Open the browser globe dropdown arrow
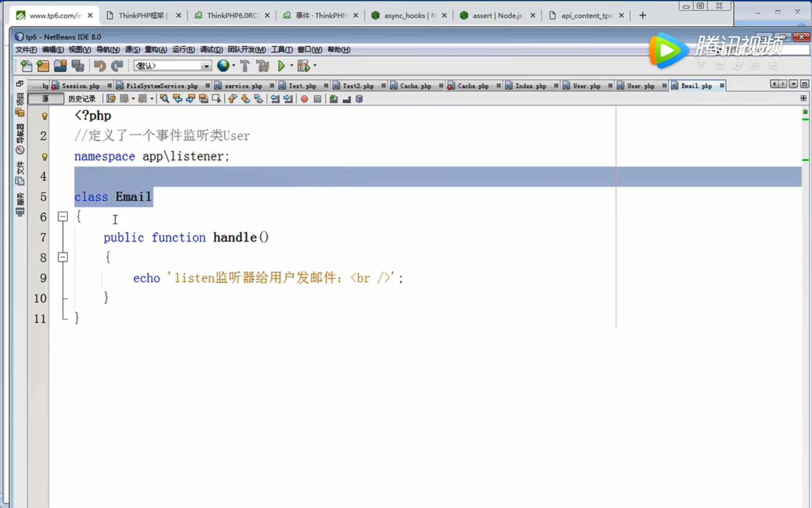This screenshot has width=812, height=508. (234, 65)
